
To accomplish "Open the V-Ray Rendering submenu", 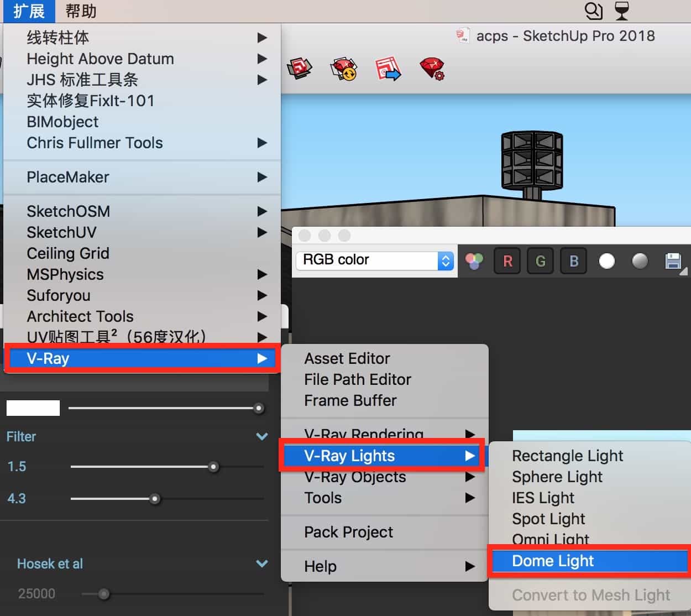I will pos(385,434).
